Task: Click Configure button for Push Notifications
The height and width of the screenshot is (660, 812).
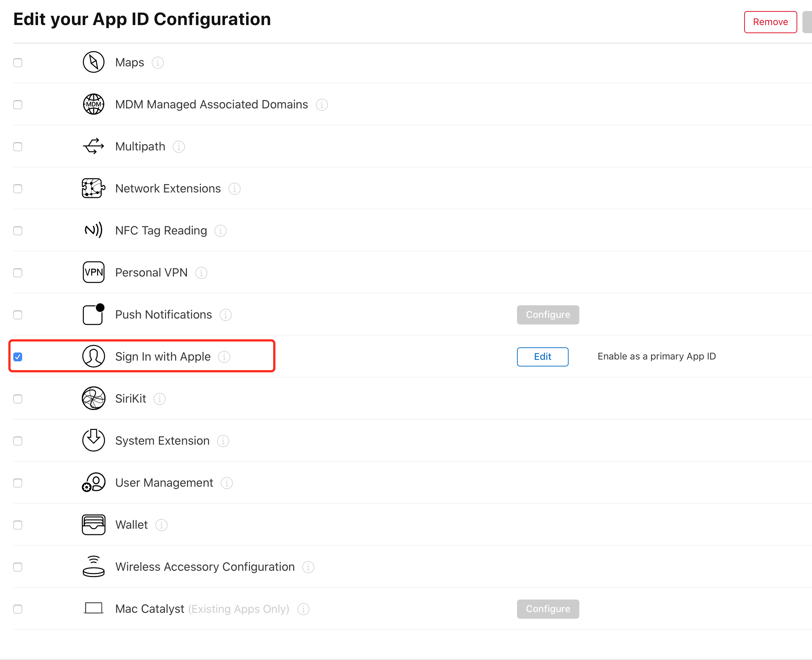Action: 548,315
